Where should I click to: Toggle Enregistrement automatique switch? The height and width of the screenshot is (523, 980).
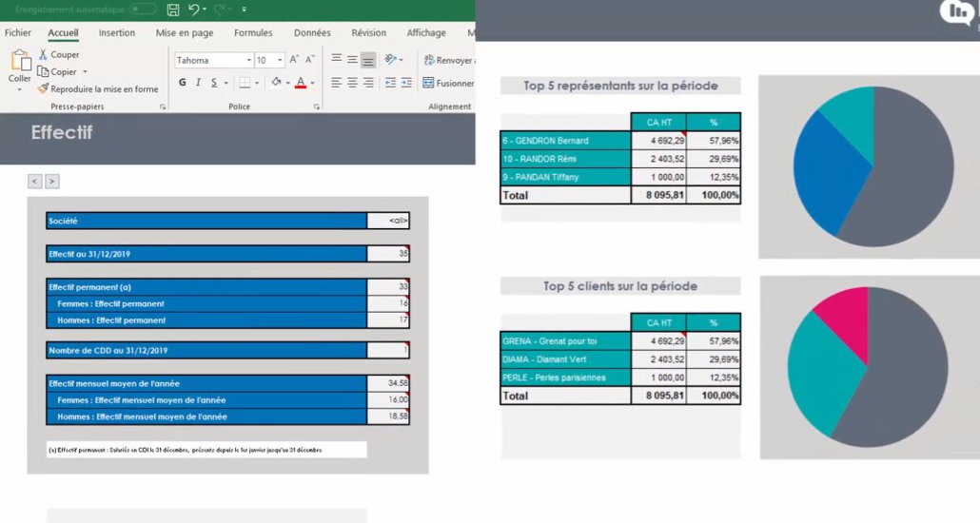pos(143,10)
